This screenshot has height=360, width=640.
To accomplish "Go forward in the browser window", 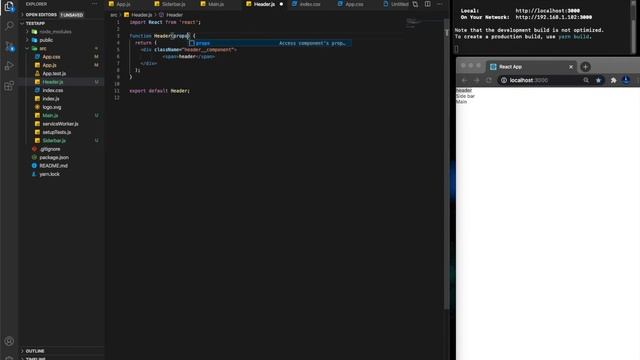I will click(476, 80).
